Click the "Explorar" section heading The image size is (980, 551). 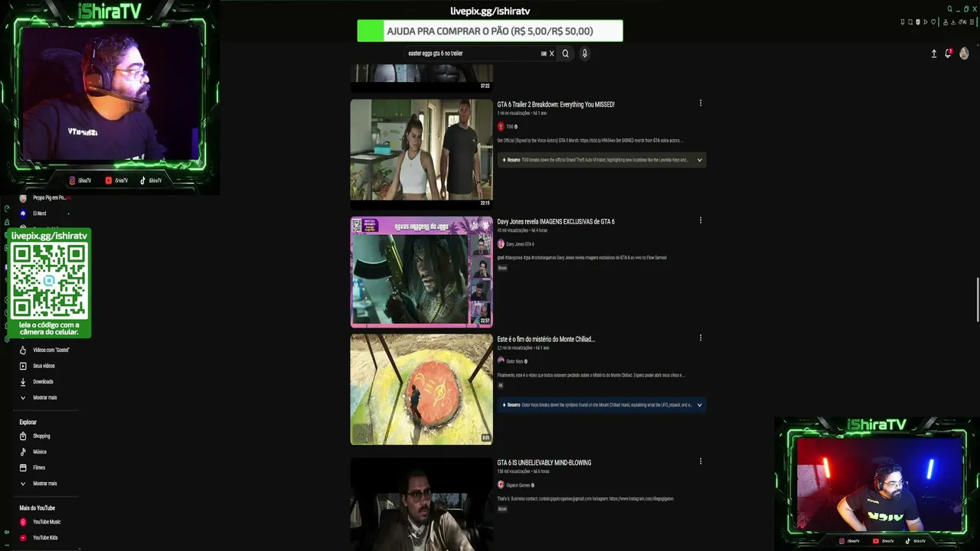[28, 422]
